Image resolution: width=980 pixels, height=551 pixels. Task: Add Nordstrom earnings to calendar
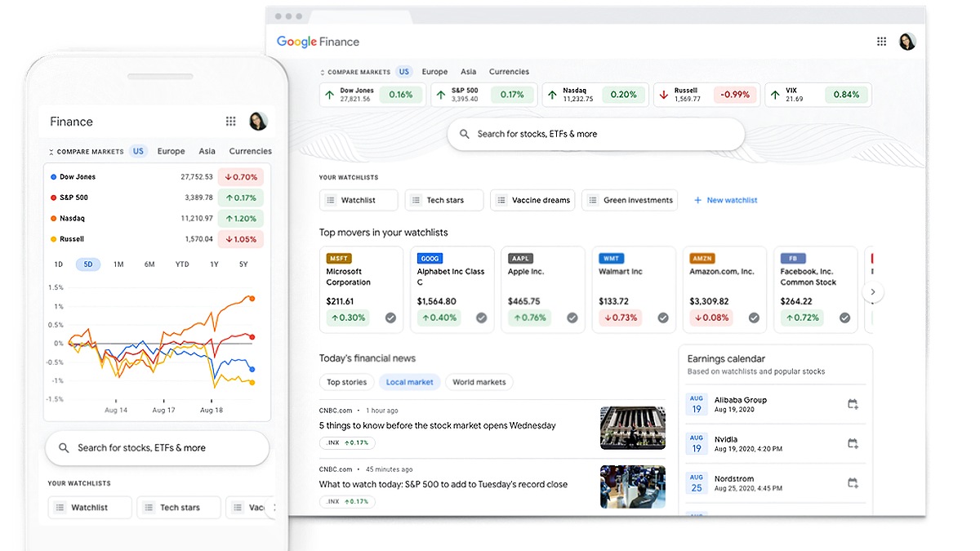pos(853,482)
